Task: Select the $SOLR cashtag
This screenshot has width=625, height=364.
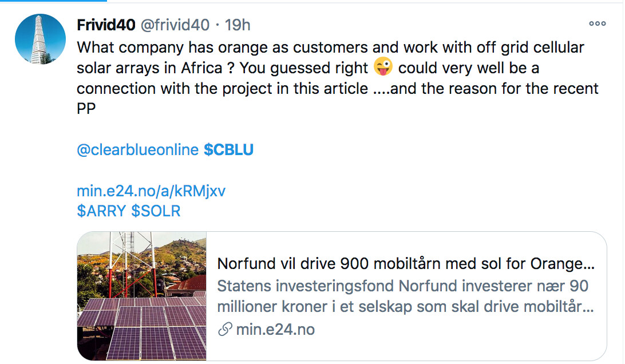Action: point(156,211)
